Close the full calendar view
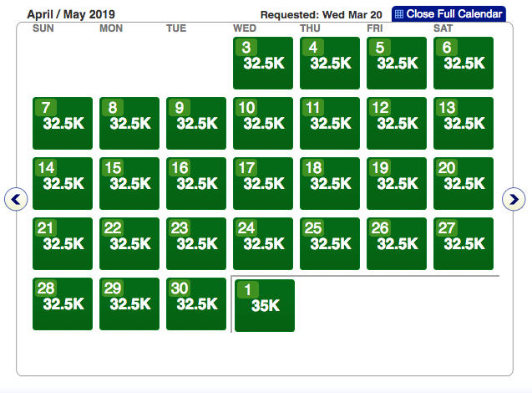This screenshot has width=532, height=393. [448, 14]
